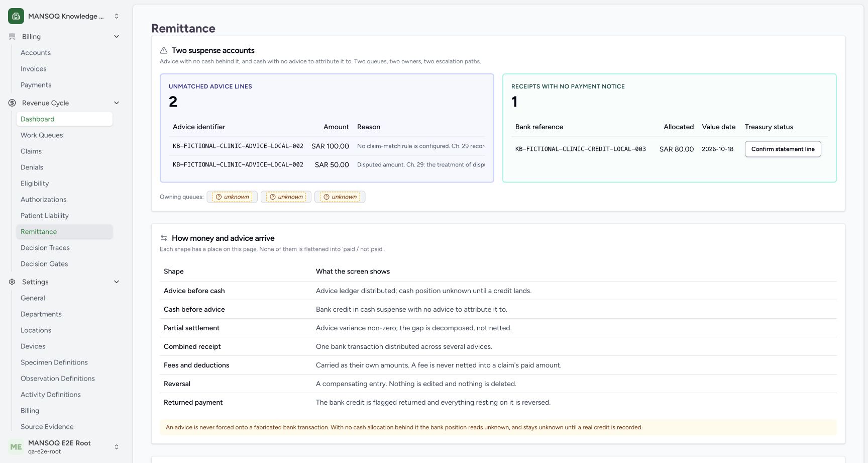Click the MANSOQ building logo icon
Image resolution: width=868 pixels, height=463 pixels.
[x=16, y=16]
